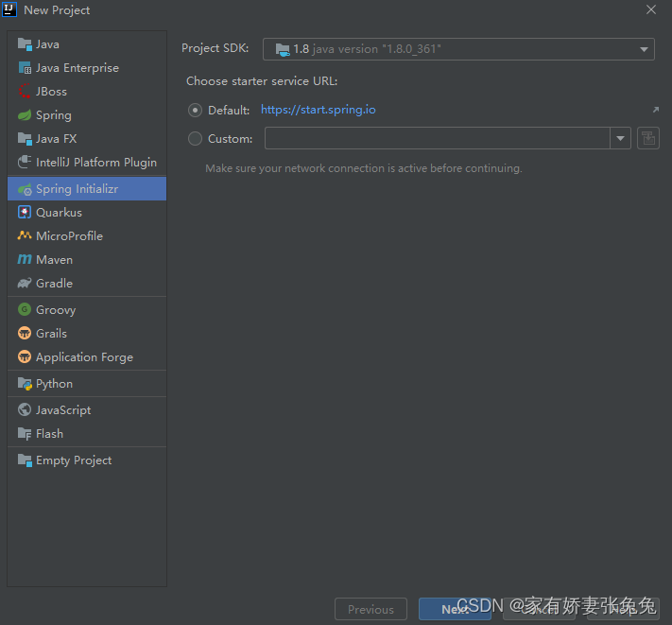The height and width of the screenshot is (625, 672).
Task: Click the IntelliJ Platform Plugin icon
Action: pos(25,162)
